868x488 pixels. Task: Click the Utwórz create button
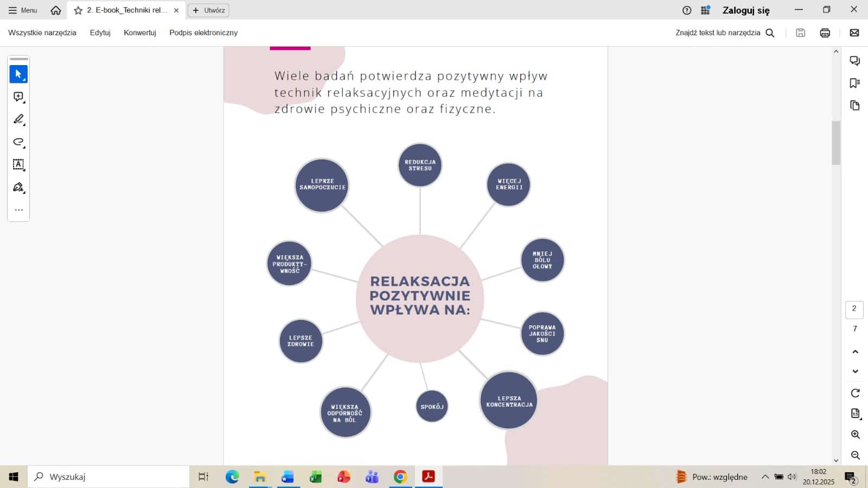208,10
